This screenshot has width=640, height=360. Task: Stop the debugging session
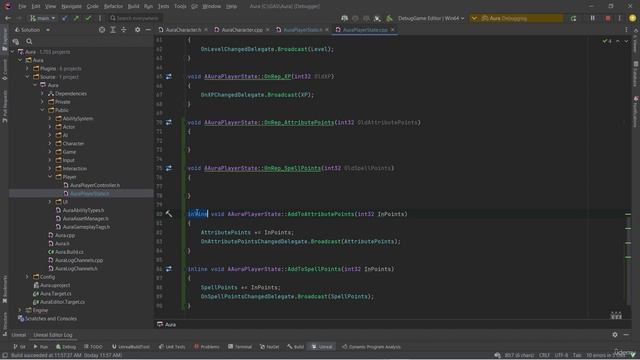[x=608, y=18]
